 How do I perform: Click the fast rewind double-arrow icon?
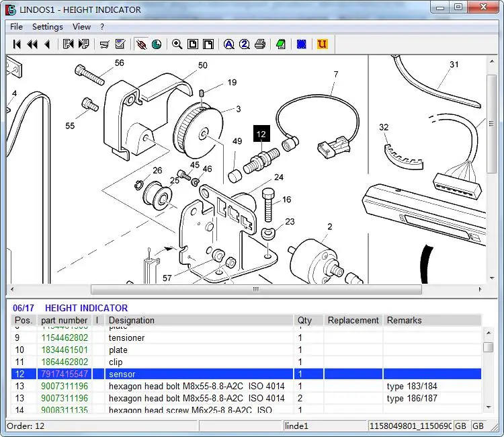coord(32,44)
